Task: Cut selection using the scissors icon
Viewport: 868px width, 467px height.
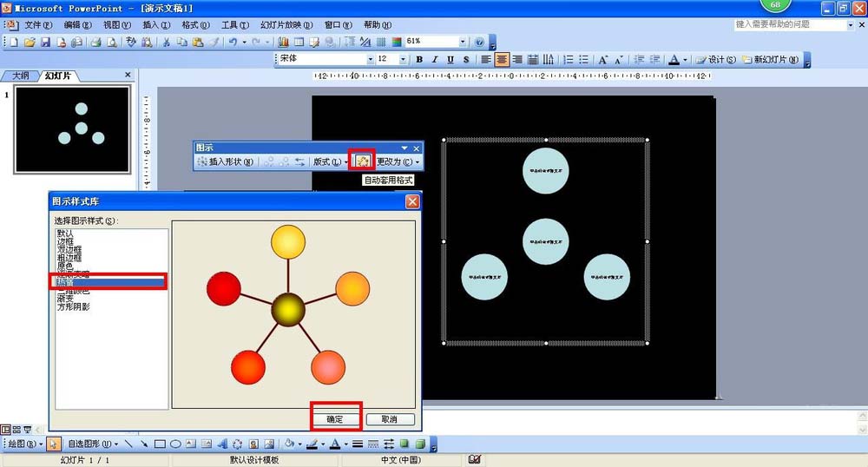Action: point(166,42)
